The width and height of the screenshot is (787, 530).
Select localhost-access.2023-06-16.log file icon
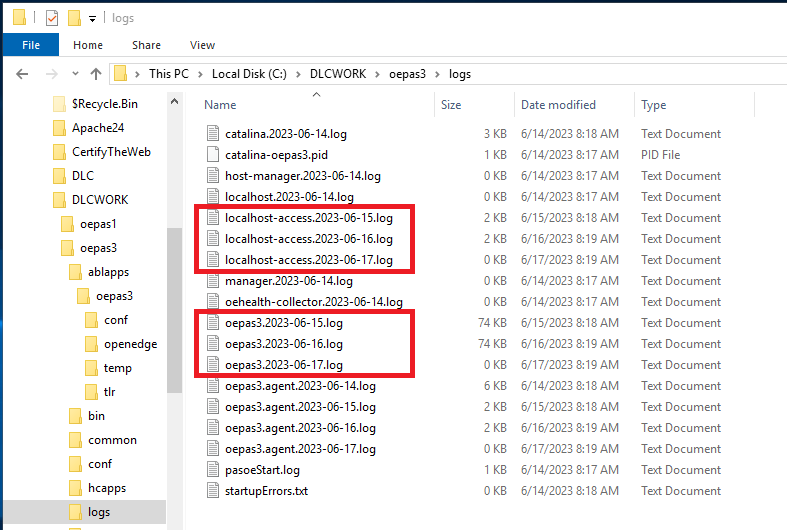pyautogui.click(x=213, y=239)
